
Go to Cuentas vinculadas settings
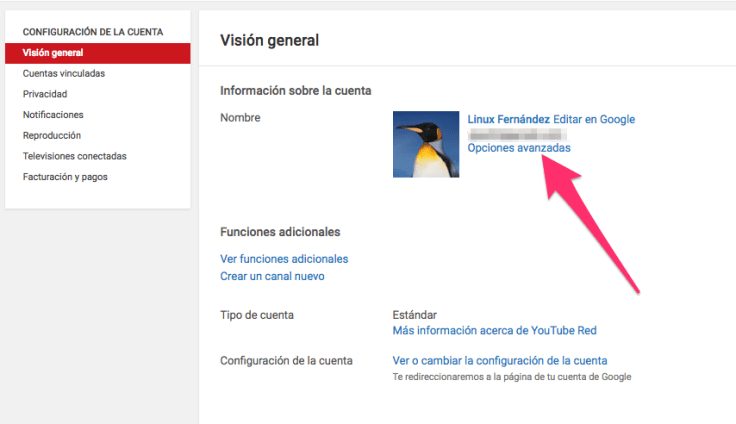(63, 73)
